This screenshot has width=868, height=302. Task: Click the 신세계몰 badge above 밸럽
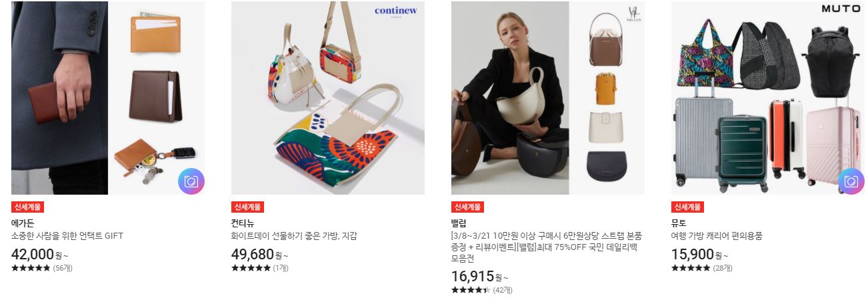467,207
